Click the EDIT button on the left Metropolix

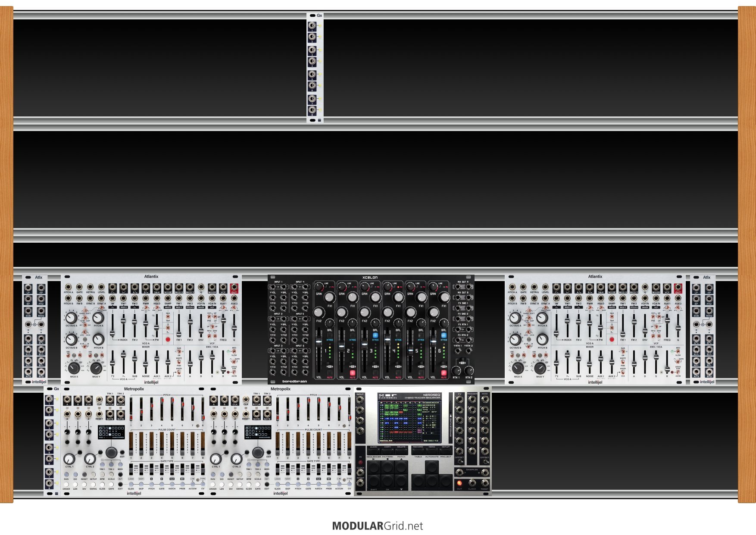(x=120, y=485)
